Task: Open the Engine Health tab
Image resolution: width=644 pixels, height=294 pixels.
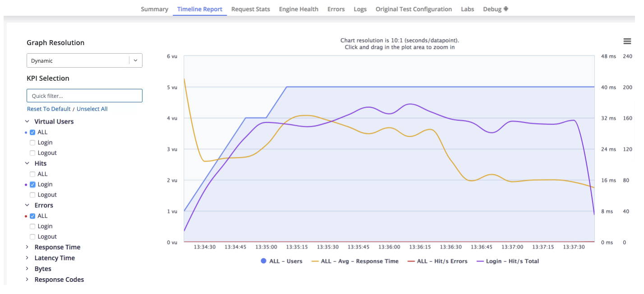Action: click(x=299, y=9)
